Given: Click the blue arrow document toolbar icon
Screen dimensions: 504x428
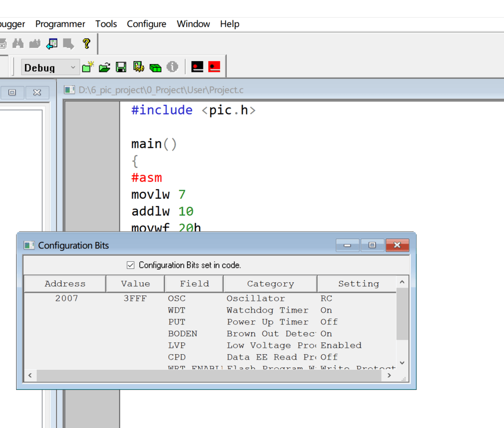Looking at the screenshot, I should (x=52, y=44).
